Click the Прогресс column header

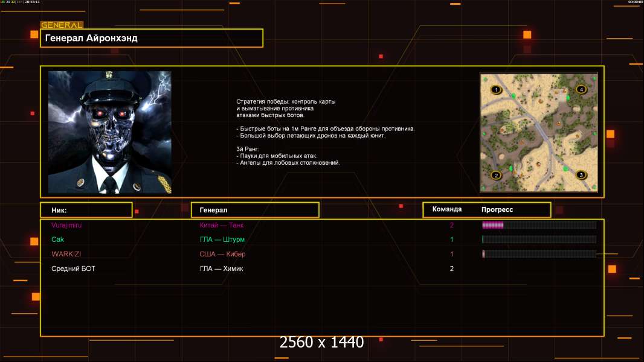[x=497, y=209]
